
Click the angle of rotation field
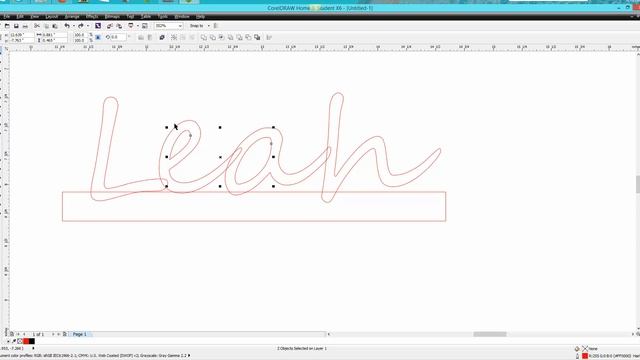pyautogui.click(x=118, y=37)
